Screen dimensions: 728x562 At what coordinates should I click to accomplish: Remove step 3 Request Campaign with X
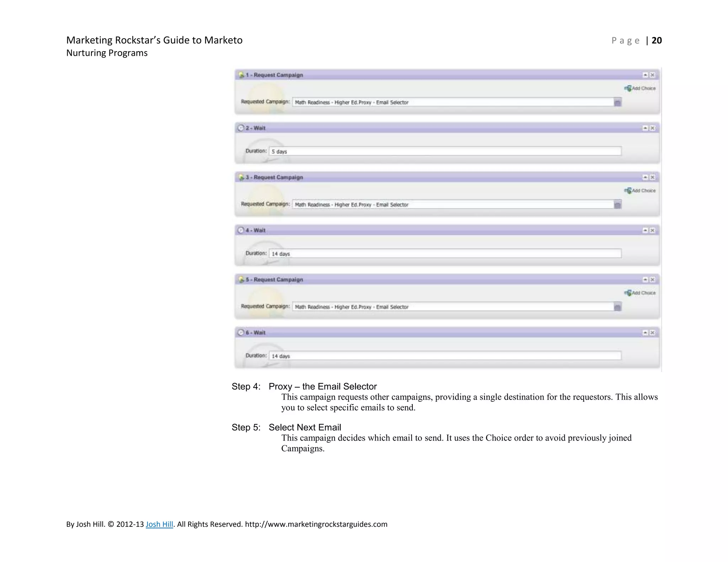(x=652, y=177)
